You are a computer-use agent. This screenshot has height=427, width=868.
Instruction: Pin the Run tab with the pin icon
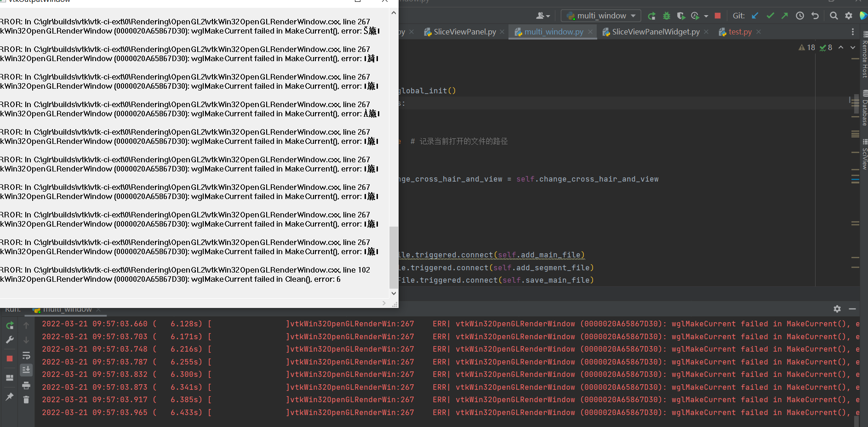[10, 396]
